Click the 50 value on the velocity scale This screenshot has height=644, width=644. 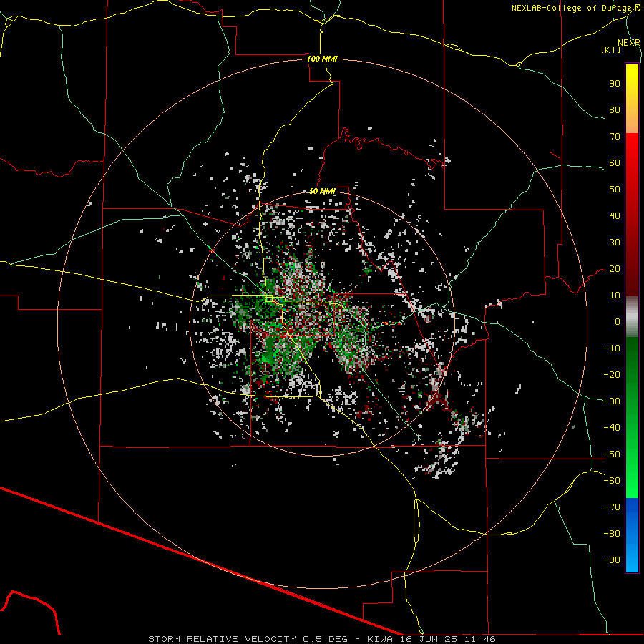coord(615,190)
